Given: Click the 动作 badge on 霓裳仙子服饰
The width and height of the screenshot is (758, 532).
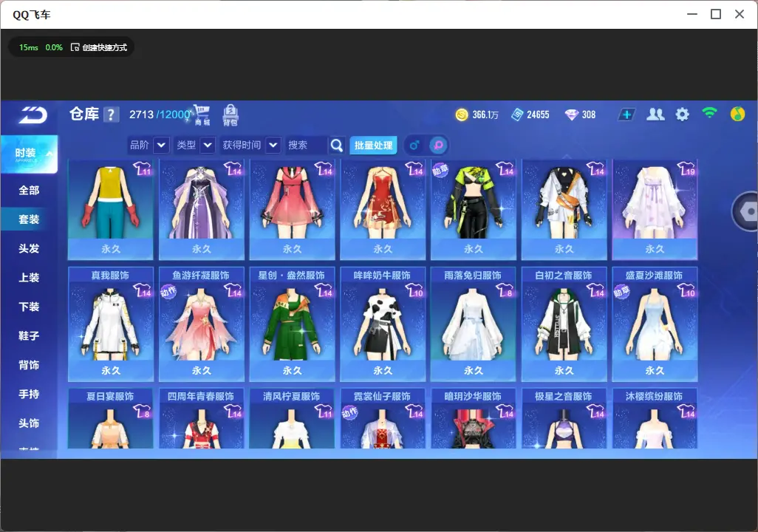Looking at the screenshot, I should coord(349,412).
